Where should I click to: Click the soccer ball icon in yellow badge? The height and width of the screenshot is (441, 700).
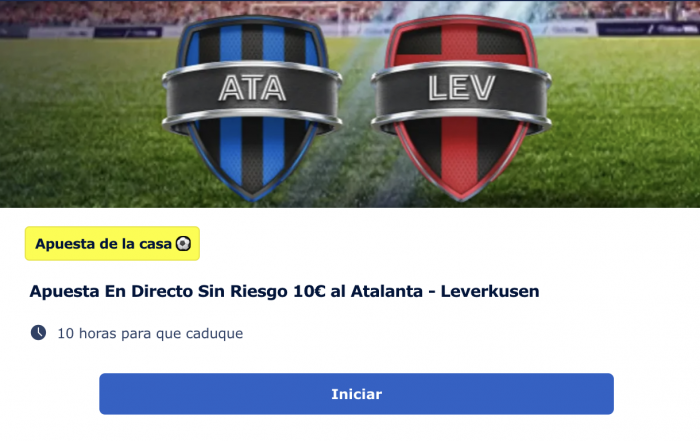coord(183,244)
